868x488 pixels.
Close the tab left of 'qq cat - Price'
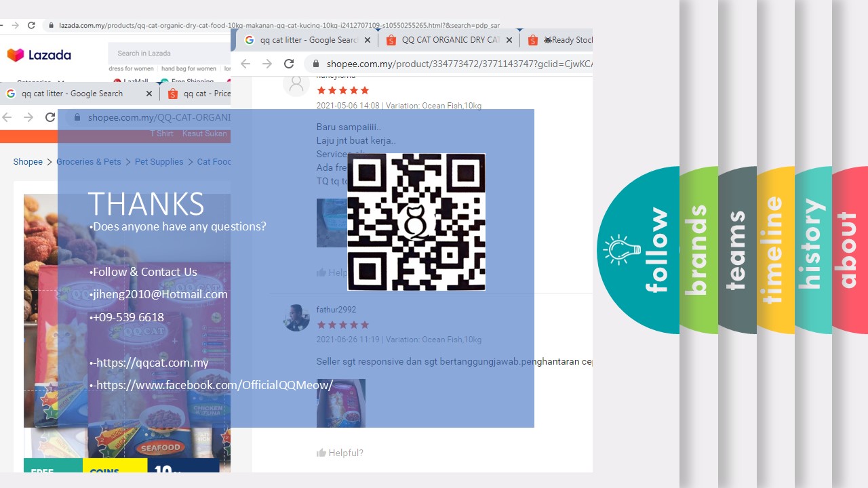point(149,94)
